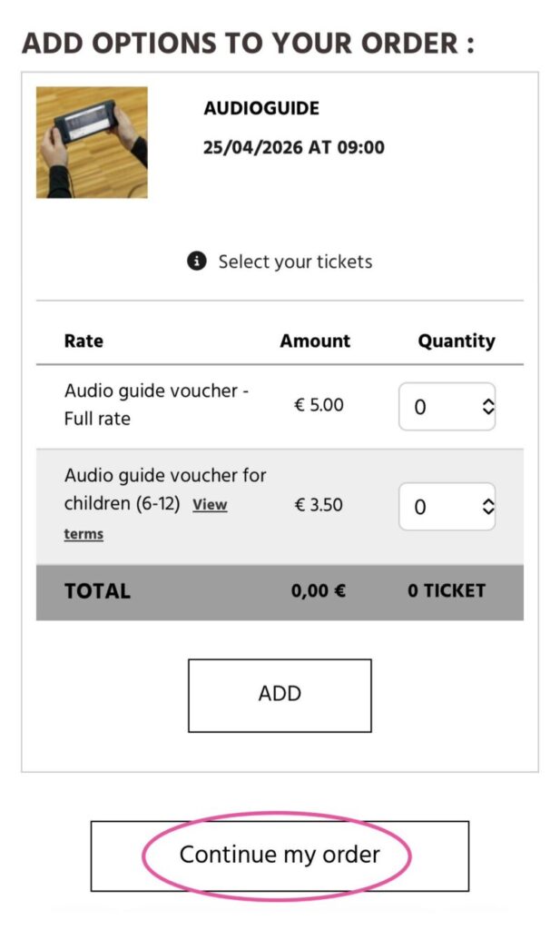Click the 25/04/2026 AT 09:00 date text
The width and height of the screenshot is (560, 930).
tap(293, 147)
